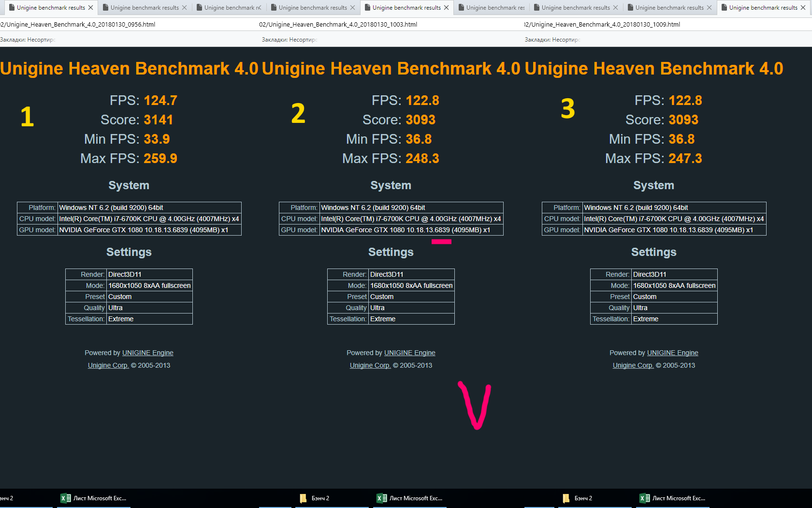Follow Unigine Corp. link in the right page

[633, 365]
